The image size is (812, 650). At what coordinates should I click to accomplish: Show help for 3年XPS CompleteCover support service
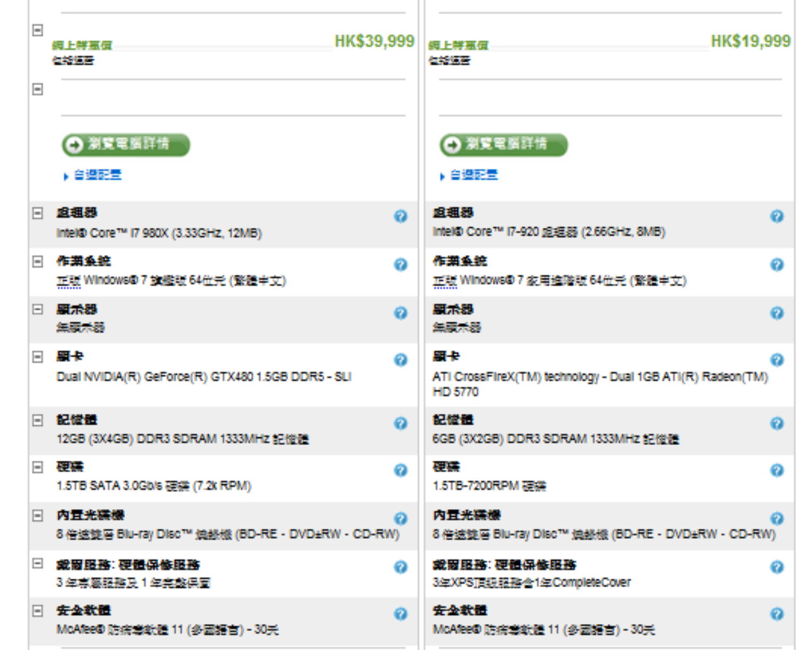tap(776, 567)
